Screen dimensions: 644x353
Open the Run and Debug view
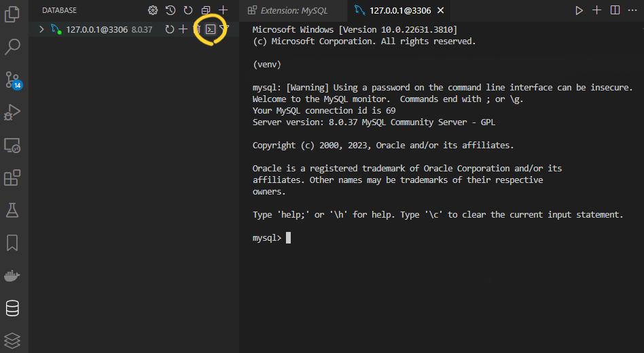coord(12,112)
